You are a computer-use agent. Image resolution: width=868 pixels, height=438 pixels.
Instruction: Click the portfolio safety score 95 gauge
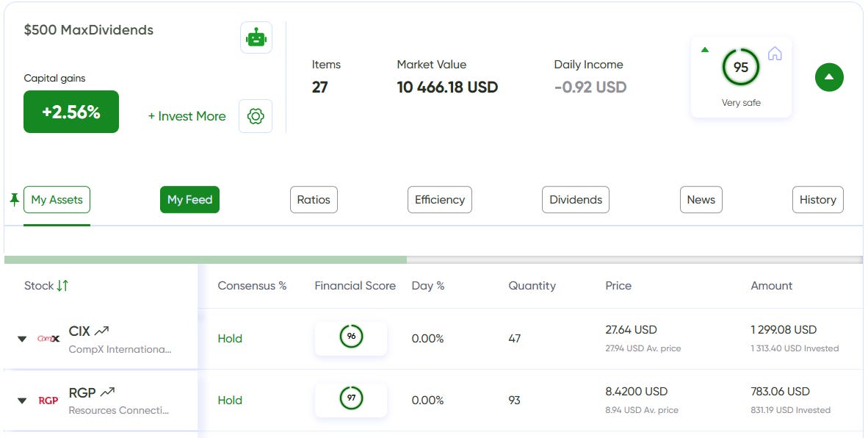741,67
